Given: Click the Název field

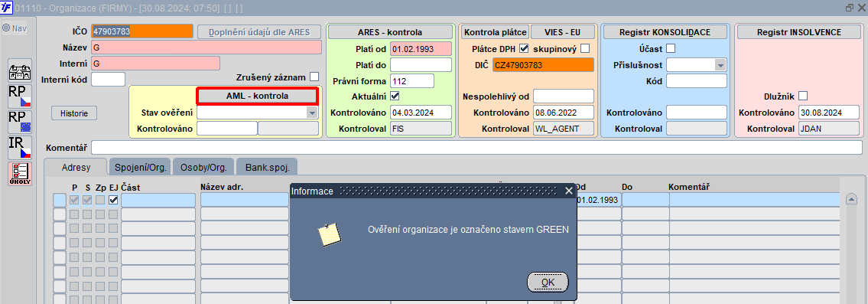Looking at the screenshot, I should click(x=206, y=47).
